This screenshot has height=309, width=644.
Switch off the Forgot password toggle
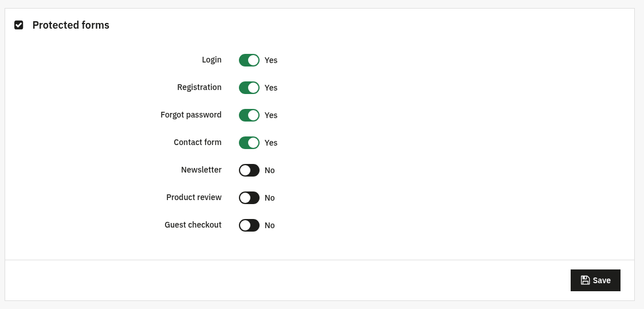[249, 115]
